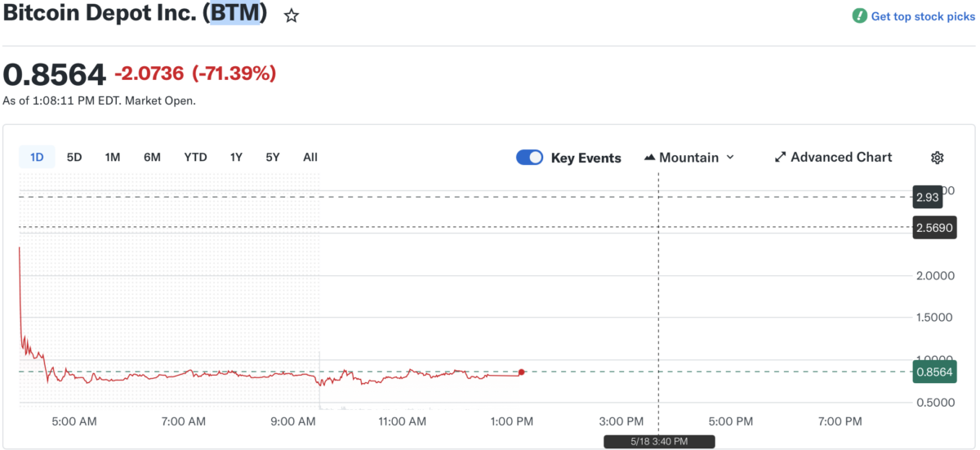
Task: Click the 0.5000 price axis label
Action: pos(935,402)
